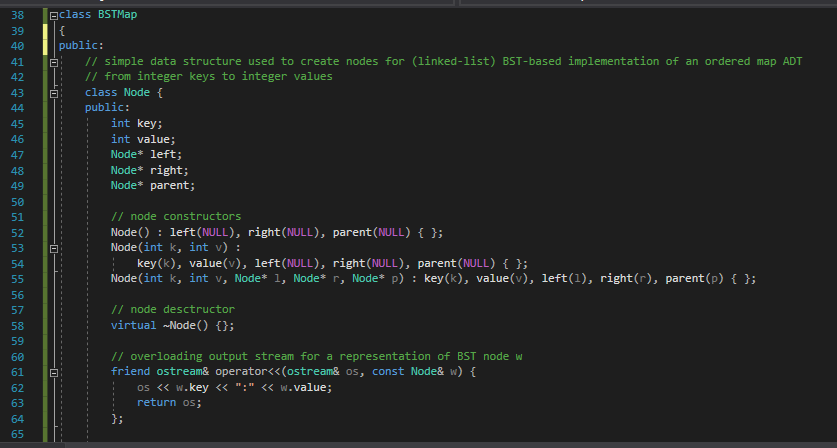The height and width of the screenshot is (448, 837).
Task: Click the '":"' string literal on line 62
Action: click(244, 387)
